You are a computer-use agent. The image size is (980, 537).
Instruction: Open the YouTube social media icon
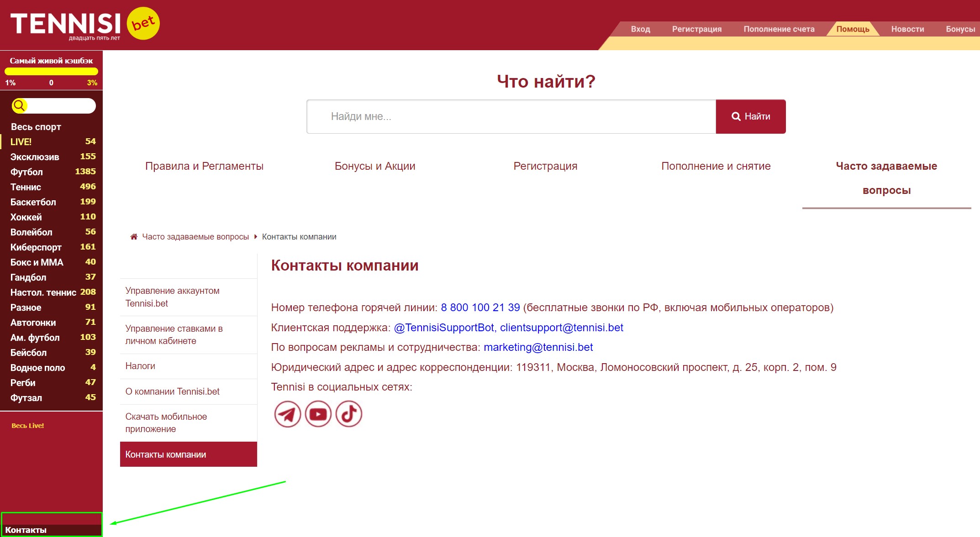pyautogui.click(x=318, y=414)
